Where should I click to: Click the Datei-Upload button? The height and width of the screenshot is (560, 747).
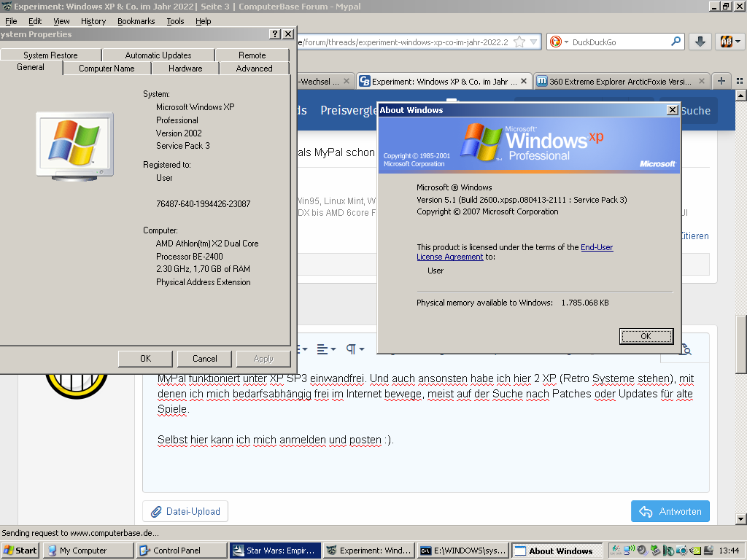pos(185,511)
